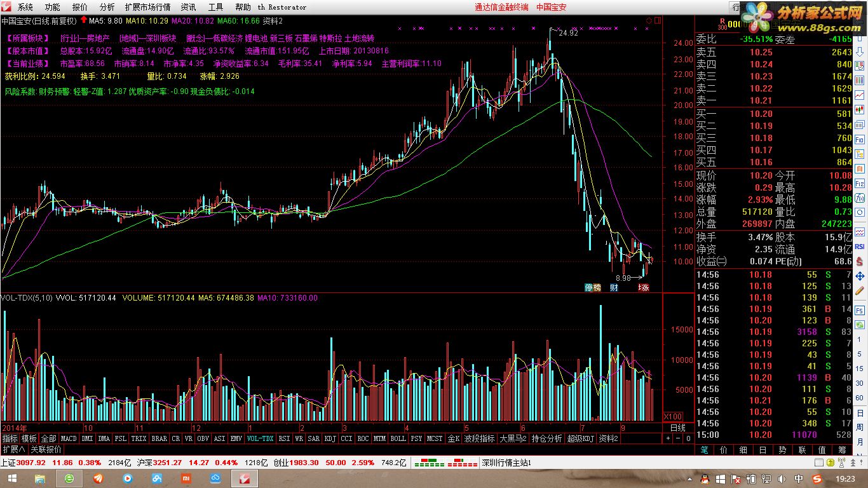This screenshot has width=868, height=488.
Task: Click 深圳行情主站1 in status bar
Action: pos(506,463)
